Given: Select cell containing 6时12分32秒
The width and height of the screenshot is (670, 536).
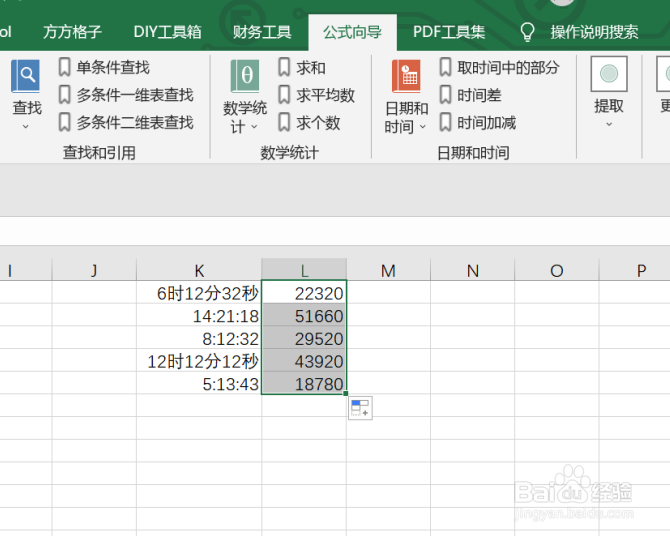Looking at the screenshot, I should click(x=199, y=293).
